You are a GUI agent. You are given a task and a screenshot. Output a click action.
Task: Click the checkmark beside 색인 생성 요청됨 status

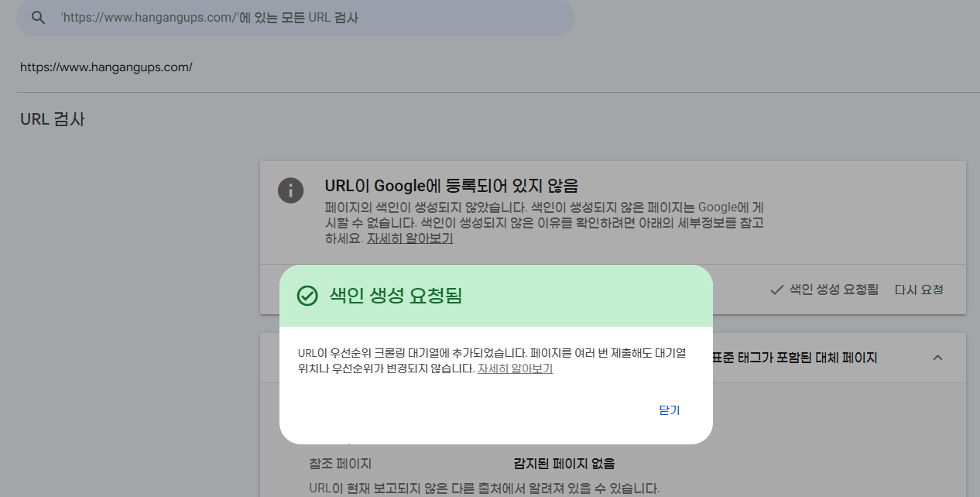pyautogui.click(x=776, y=290)
